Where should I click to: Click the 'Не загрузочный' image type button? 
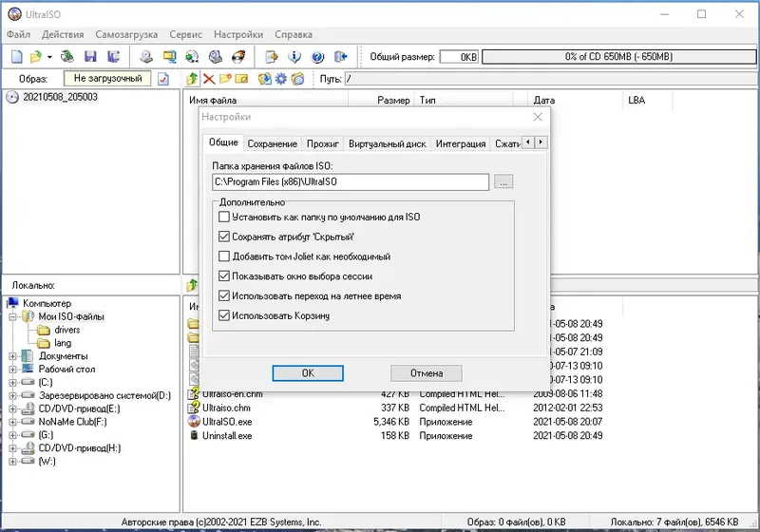(107, 79)
